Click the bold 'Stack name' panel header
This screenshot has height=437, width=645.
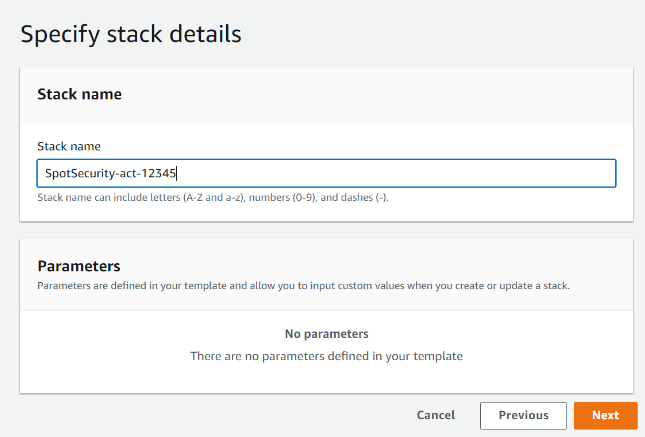pos(79,94)
